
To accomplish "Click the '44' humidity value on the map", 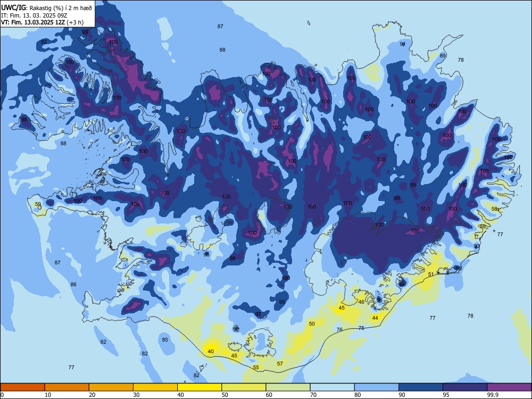I will point(375,318).
